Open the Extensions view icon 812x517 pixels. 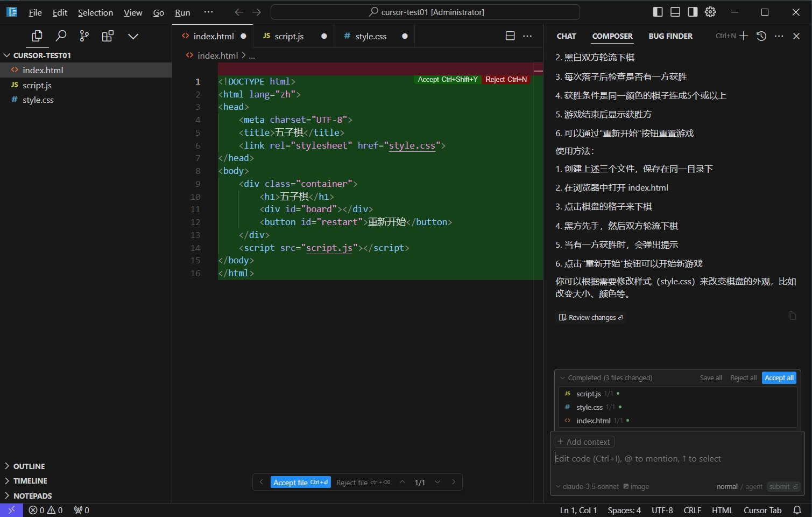[x=108, y=36]
